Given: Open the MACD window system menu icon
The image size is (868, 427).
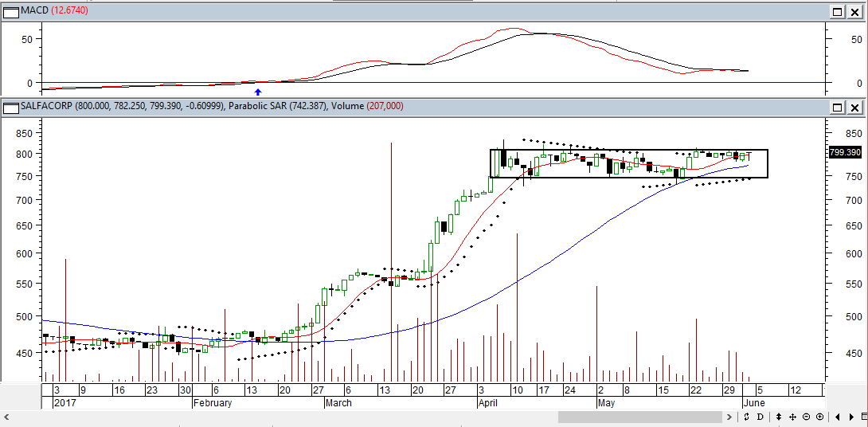Looking at the screenshot, I should pyautogui.click(x=10, y=11).
